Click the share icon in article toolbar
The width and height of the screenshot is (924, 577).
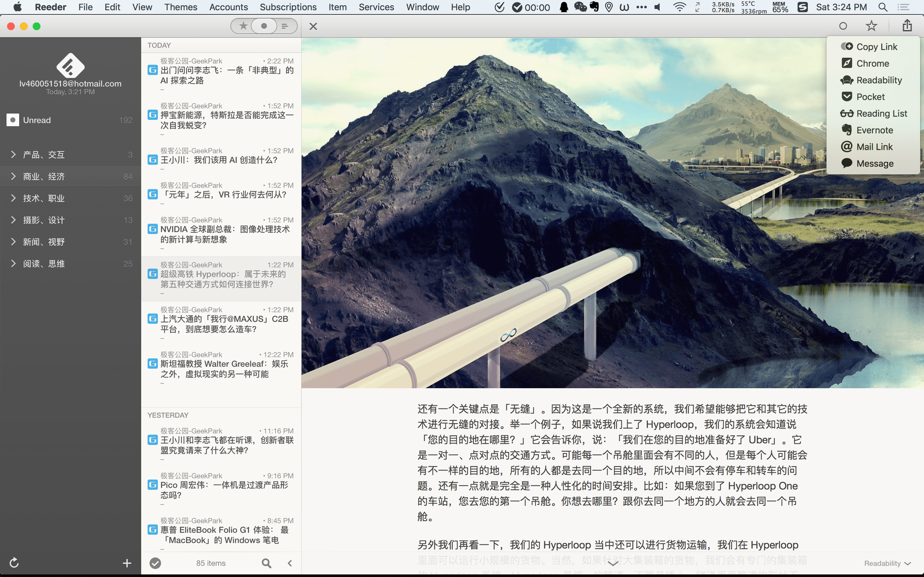click(x=907, y=26)
